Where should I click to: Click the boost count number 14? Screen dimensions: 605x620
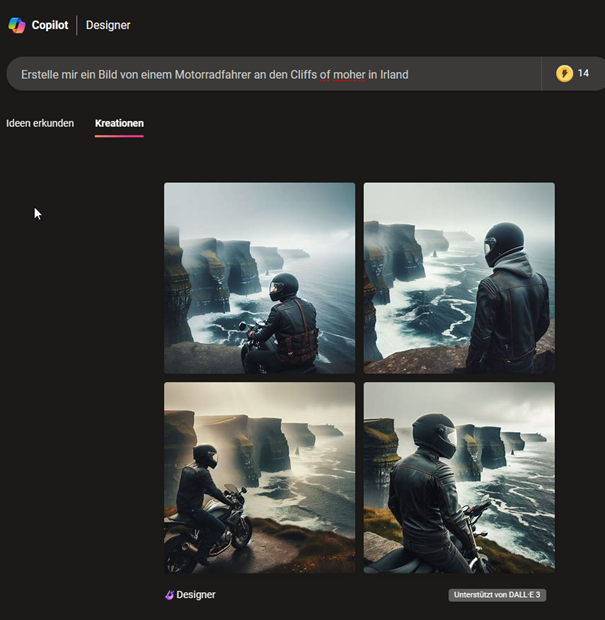pyautogui.click(x=583, y=73)
